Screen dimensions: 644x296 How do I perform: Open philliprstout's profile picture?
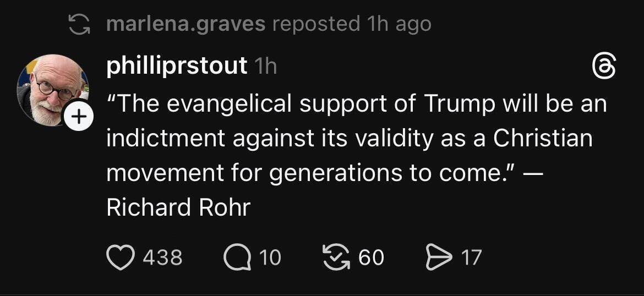click(x=53, y=89)
